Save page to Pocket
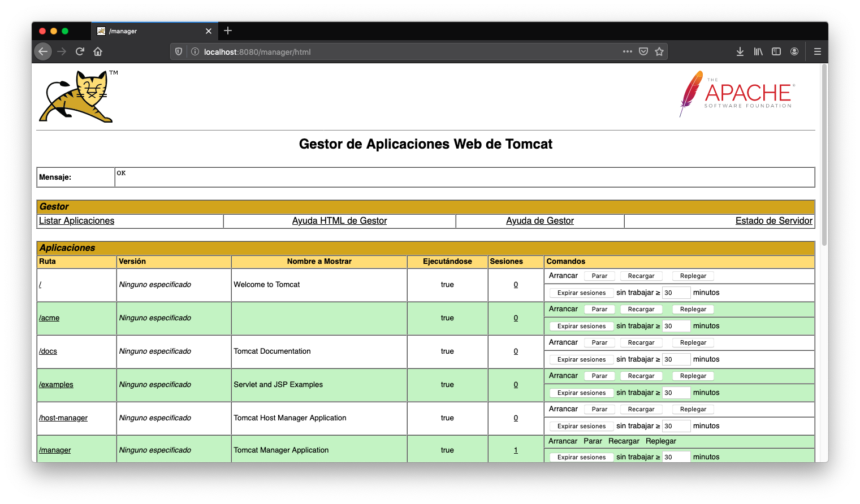 (x=643, y=51)
